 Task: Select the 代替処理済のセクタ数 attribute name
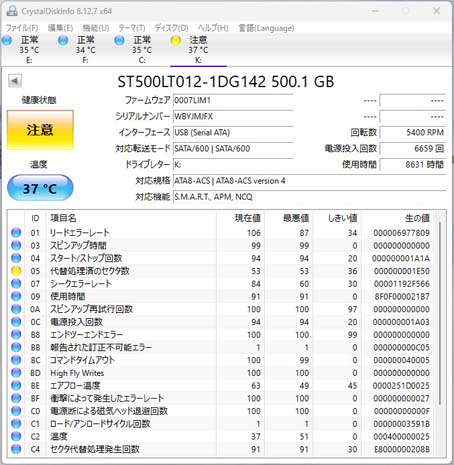[x=90, y=271]
